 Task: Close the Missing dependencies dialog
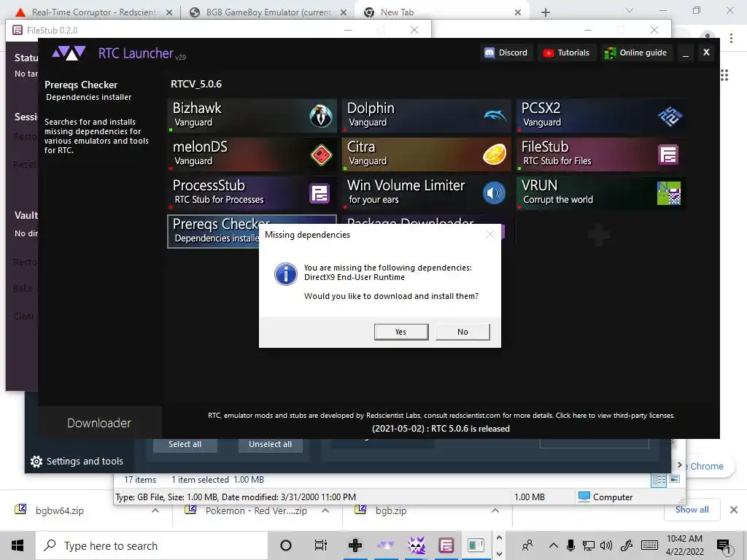(489, 234)
